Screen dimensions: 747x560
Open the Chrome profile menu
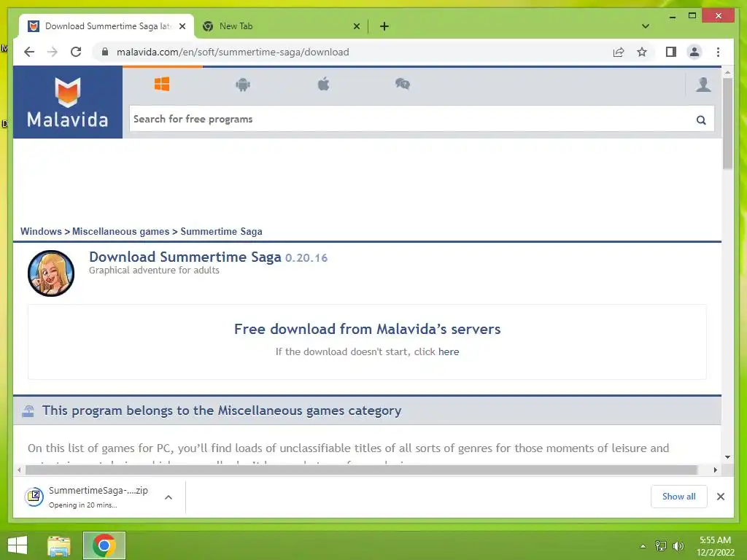tap(694, 52)
